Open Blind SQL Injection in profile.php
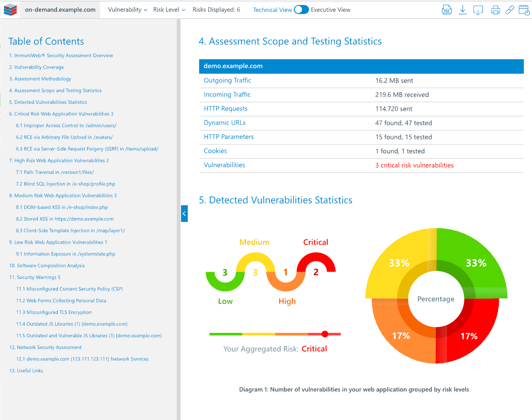The height and width of the screenshot is (420, 532). click(x=65, y=184)
